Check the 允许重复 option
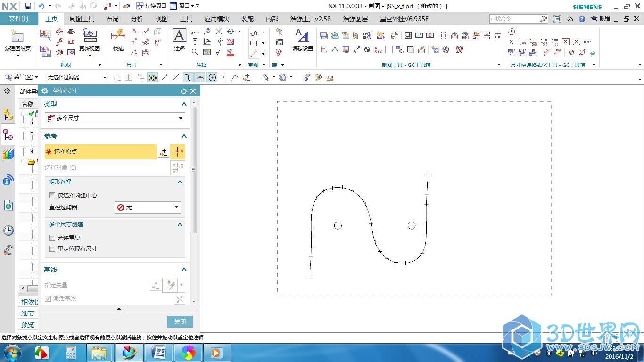Viewport: 644px width, 362px height. (52, 238)
